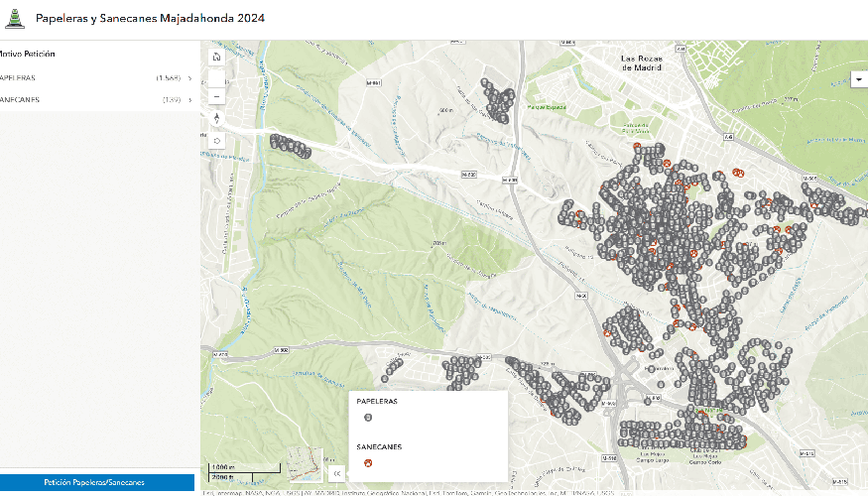868x496 pixels.
Task: Click the app logo beside the title
Action: (x=14, y=18)
